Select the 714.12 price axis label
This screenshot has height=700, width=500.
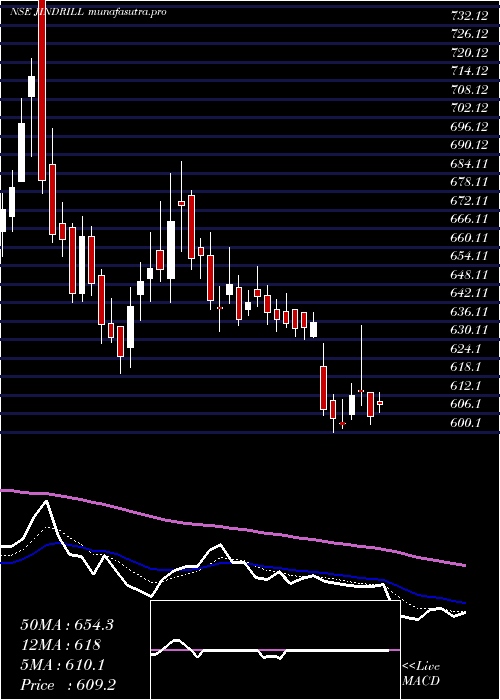469,71
